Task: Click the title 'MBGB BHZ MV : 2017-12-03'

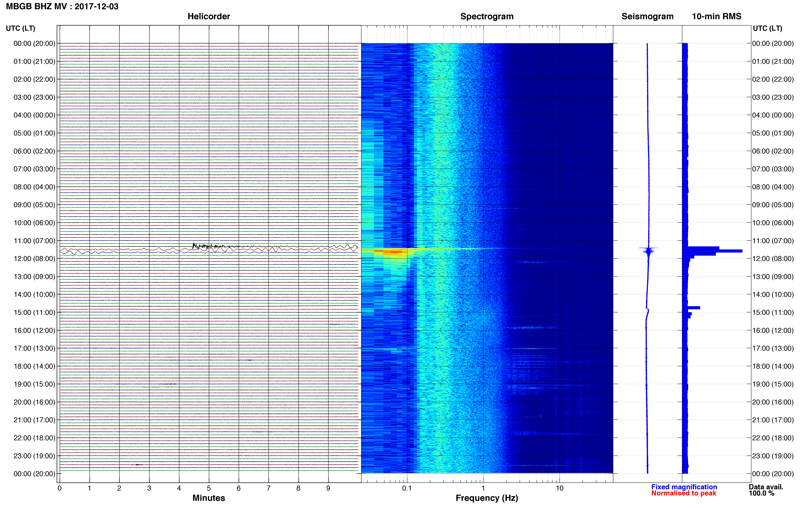Action: tap(62, 6)
